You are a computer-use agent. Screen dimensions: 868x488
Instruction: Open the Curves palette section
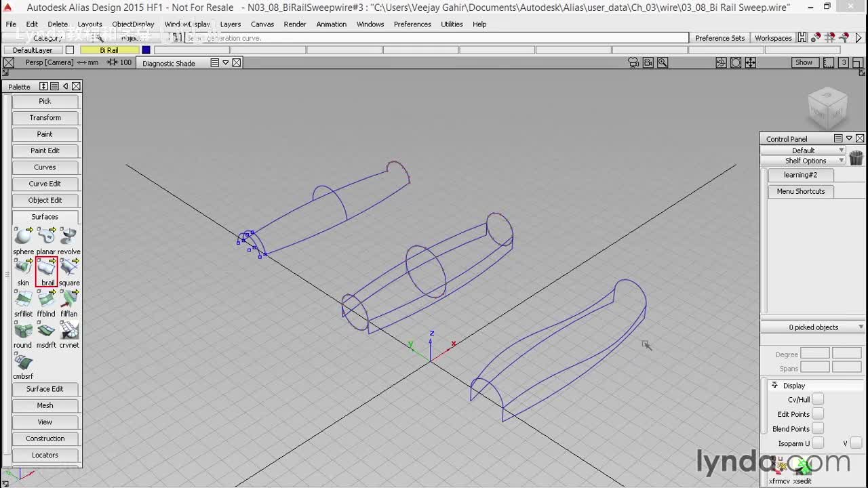45,167
